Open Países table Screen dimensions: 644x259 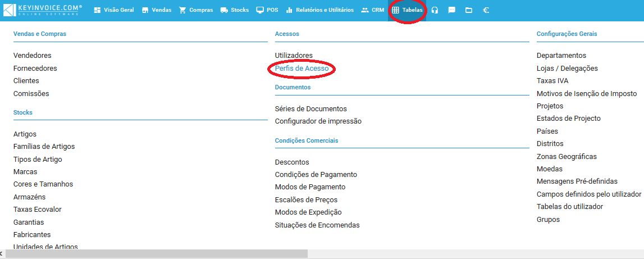(x=547, y=131)
